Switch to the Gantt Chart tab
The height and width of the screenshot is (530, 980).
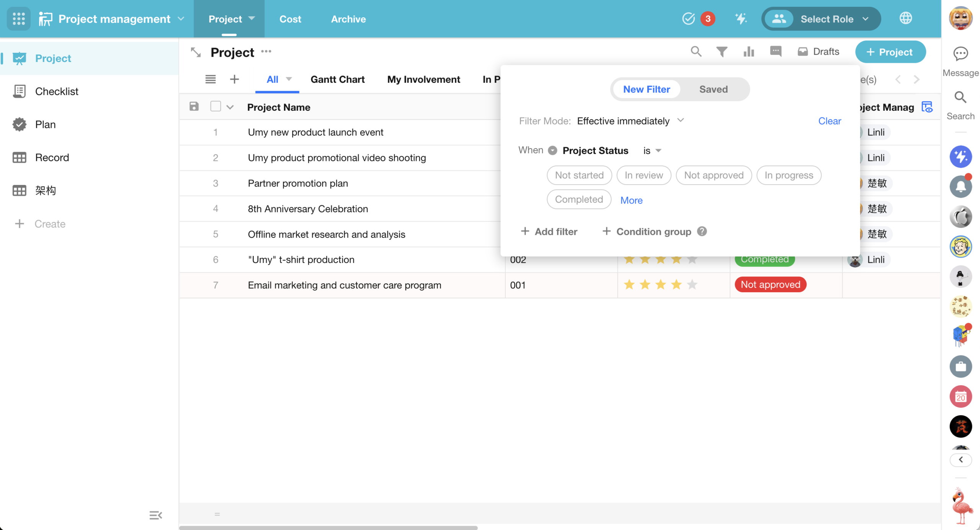337,79
